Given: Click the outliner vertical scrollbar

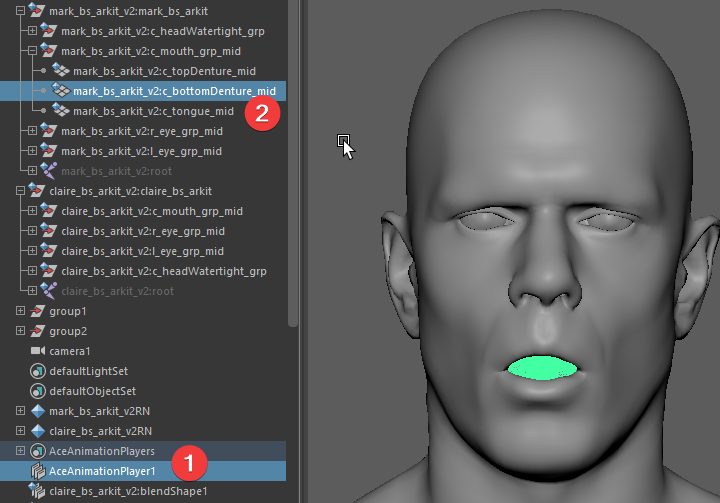Looking at the screenshot, I should point(293,163).
